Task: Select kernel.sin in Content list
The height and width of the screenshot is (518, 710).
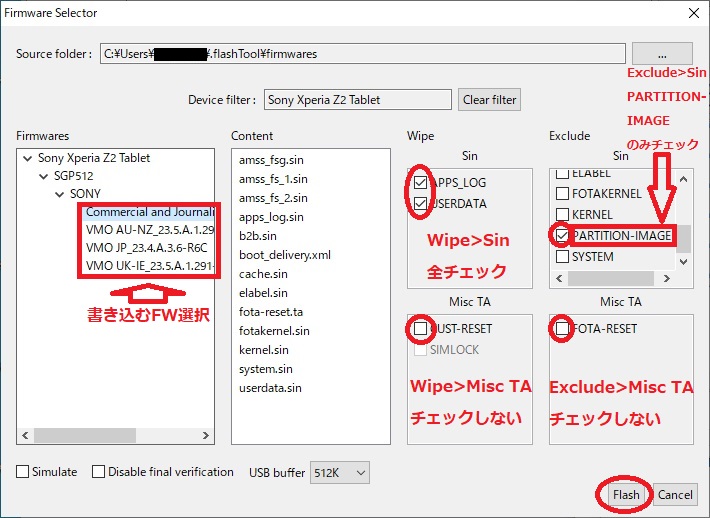Action: 264,350
